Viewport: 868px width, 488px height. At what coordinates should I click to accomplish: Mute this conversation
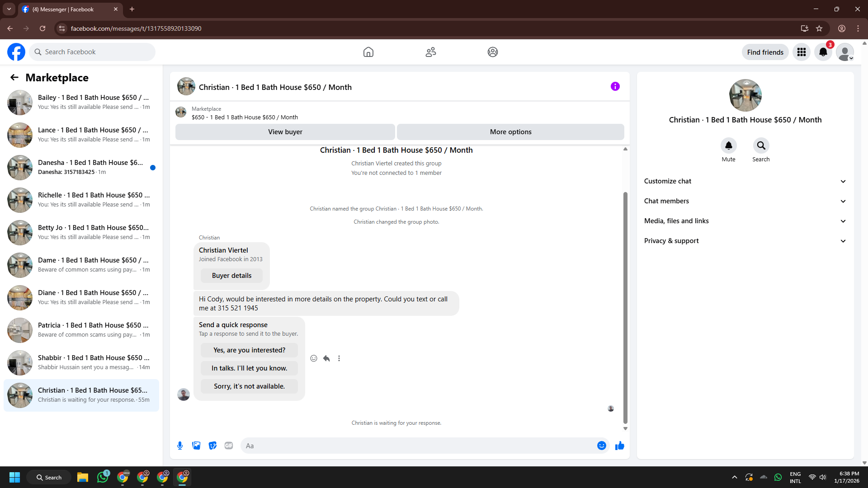[x=728, y=145]
